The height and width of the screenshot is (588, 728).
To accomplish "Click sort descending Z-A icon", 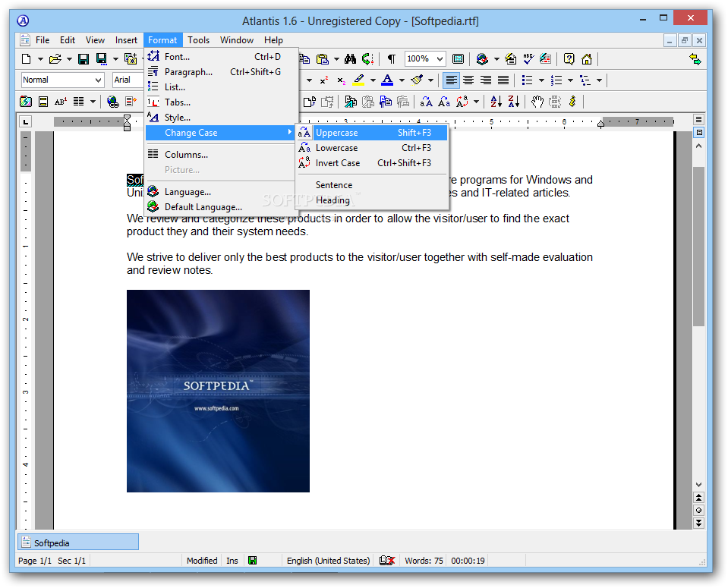I will [514, 102].
